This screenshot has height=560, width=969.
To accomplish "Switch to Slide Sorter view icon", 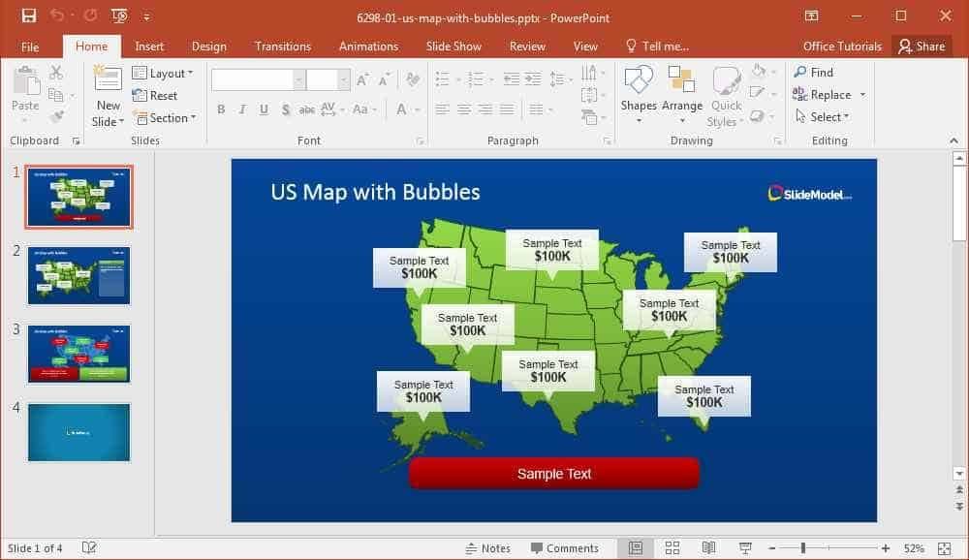I will 672,547.
